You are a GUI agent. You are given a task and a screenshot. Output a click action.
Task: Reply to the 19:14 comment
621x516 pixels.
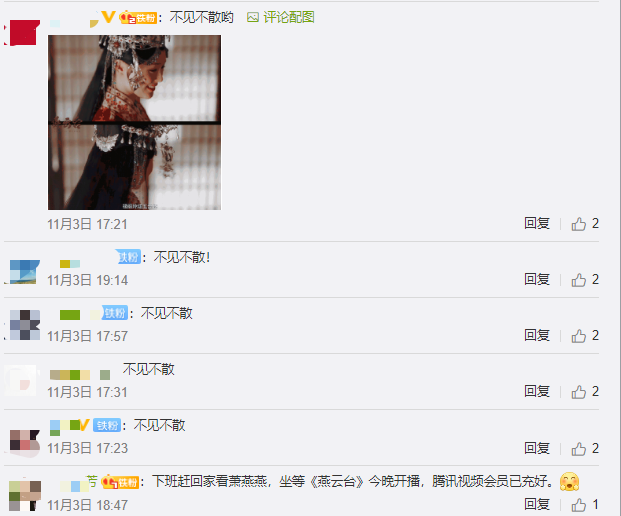[537, 279]
